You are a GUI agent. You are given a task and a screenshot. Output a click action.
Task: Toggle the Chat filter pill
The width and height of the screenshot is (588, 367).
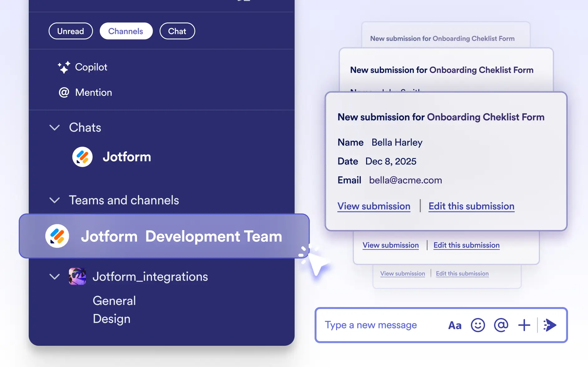tap(177, 31)
